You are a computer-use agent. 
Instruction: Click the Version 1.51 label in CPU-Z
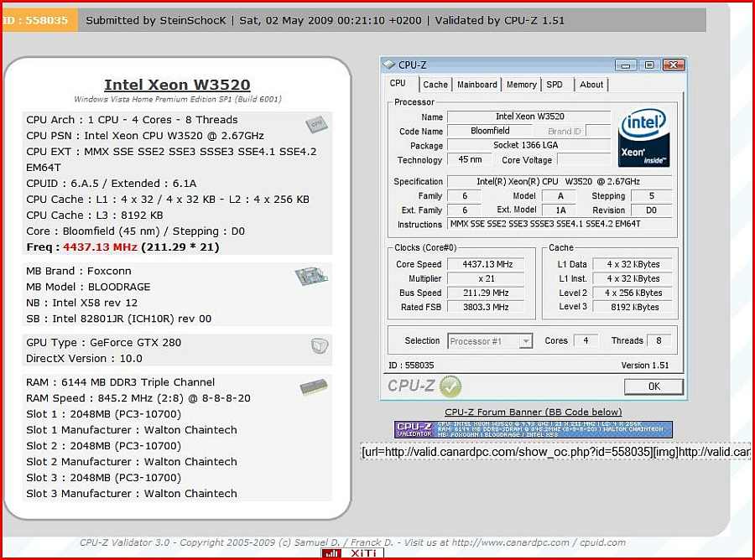click(x=645, y=366)
